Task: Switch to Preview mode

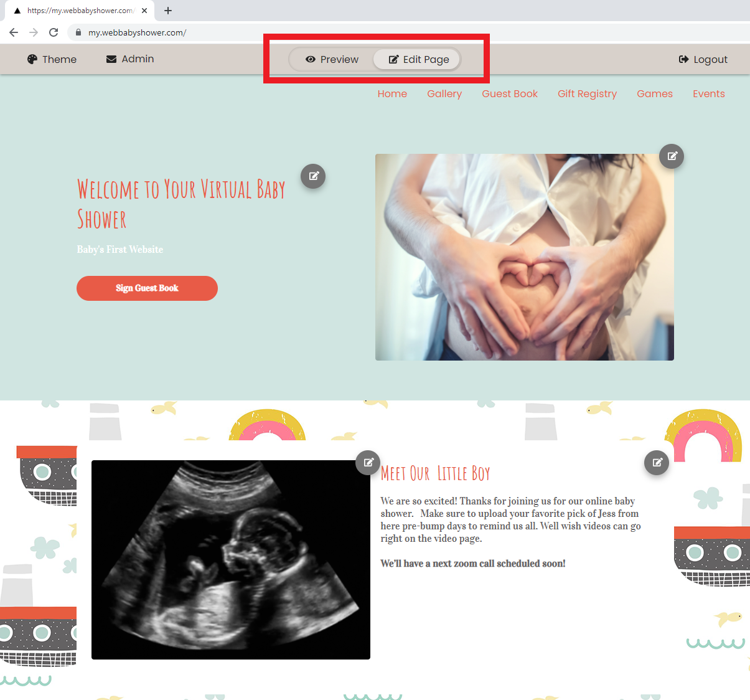Action: (332, 59)
